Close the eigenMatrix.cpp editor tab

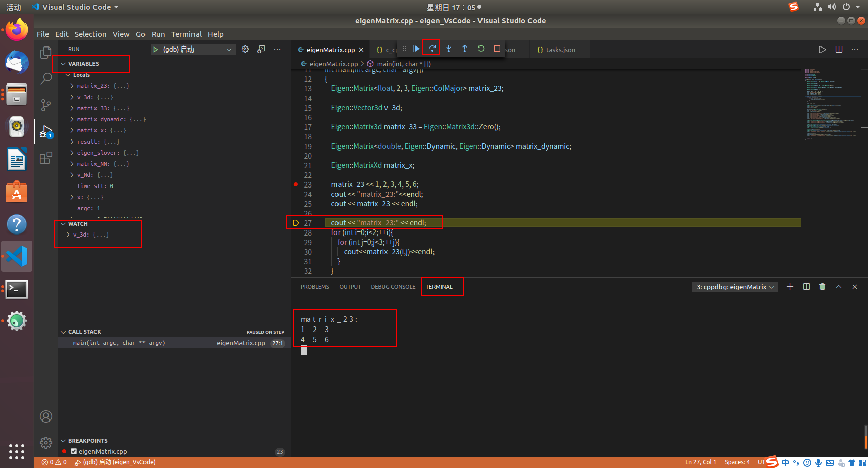361,50
